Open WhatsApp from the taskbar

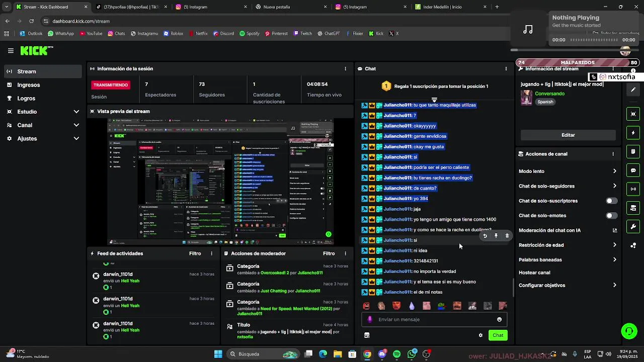pos(412,354)
